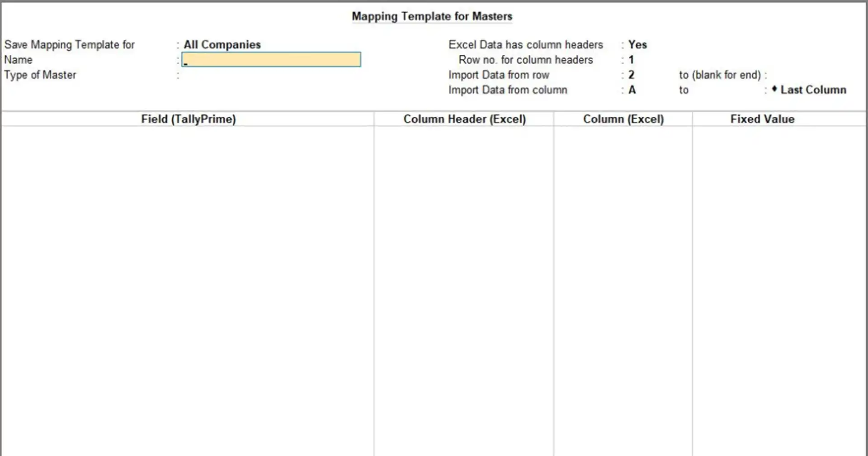Select the Column Header (Excel) heading

pyautogui.click(x=464, y=119)
